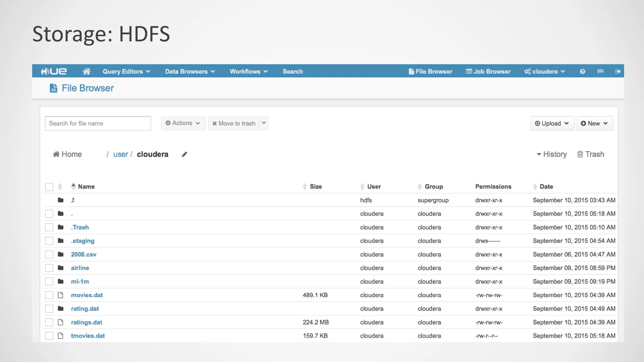Check the box for the '.' row
The width and height of the screenshot is (644, 362).
49,214
